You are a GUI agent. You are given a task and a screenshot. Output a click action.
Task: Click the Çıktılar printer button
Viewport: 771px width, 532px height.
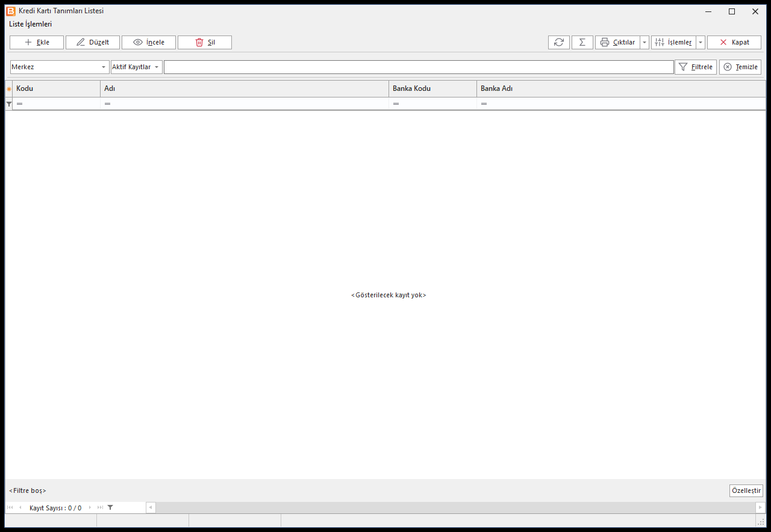pyautogui.click(x=617, y=42)
